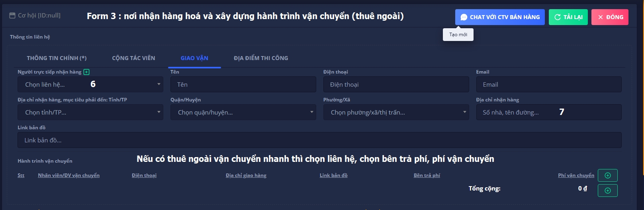
Task: Open the Cộng tác viên tab
Action: click(x=133, y=58)
